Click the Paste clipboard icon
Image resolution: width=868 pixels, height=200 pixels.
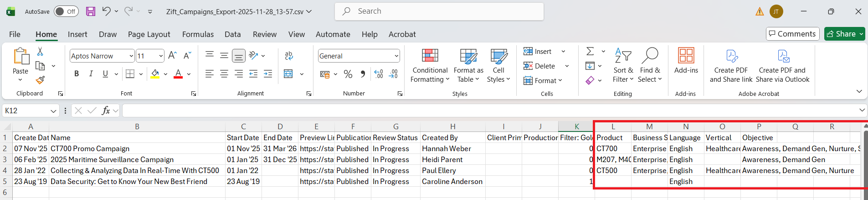pos(21,56)
